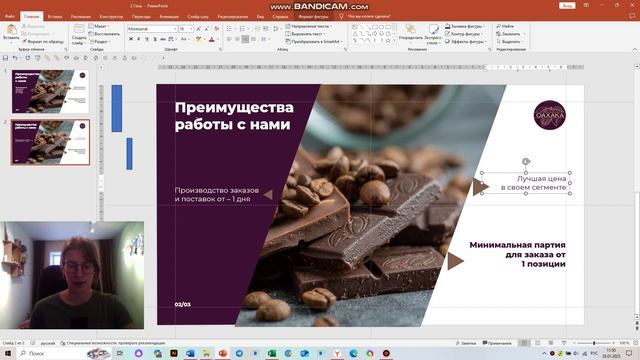Click the rotation handle above selected text box
Viewport: 640px width, 360px height.
526,162
